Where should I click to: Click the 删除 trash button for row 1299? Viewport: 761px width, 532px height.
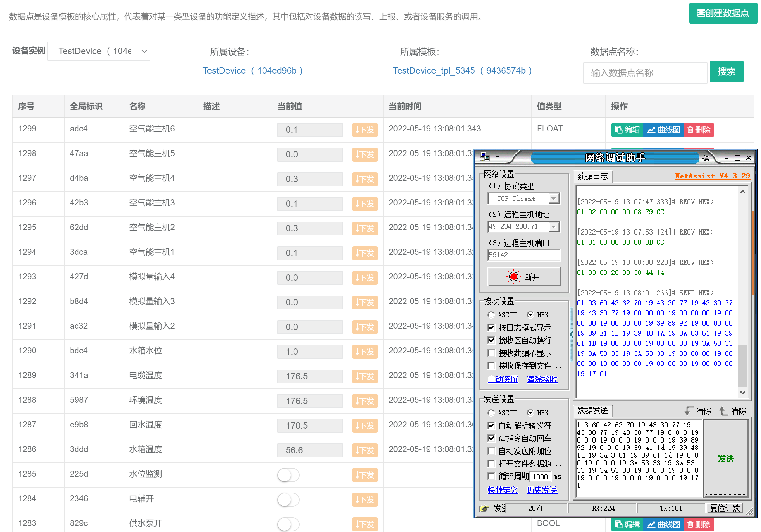699,130
